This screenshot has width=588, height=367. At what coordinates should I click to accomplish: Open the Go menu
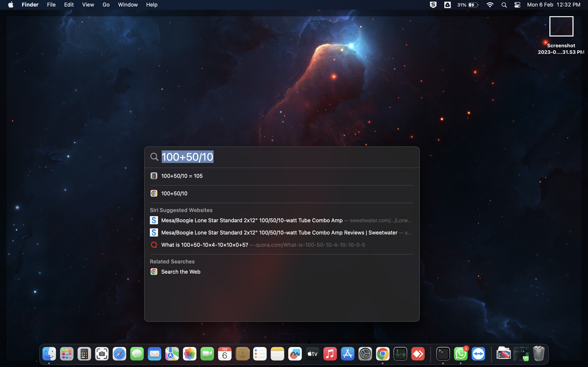click(106, 5)
